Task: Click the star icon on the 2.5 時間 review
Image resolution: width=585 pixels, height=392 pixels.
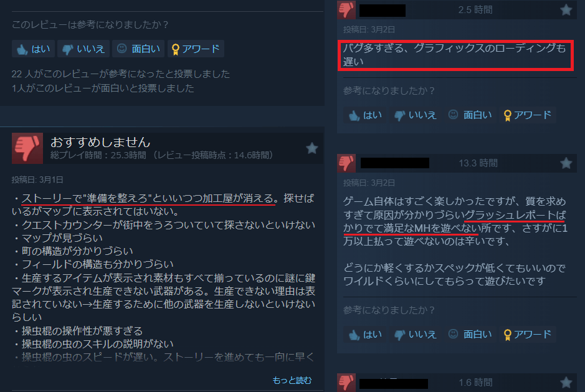Action: point(566,10)
